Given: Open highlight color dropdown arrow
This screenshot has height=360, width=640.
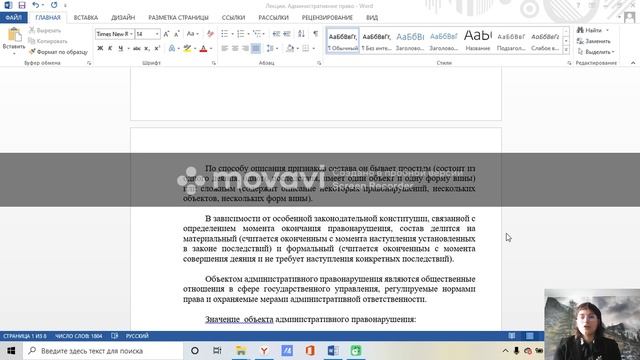Looking at the screenshot, I should (x=195, y=49).
